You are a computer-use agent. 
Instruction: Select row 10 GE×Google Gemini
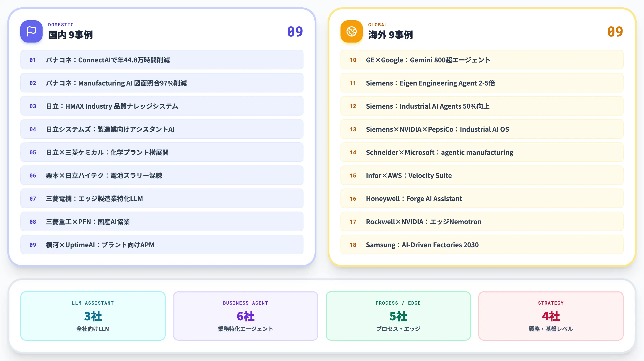coord(482,60)
